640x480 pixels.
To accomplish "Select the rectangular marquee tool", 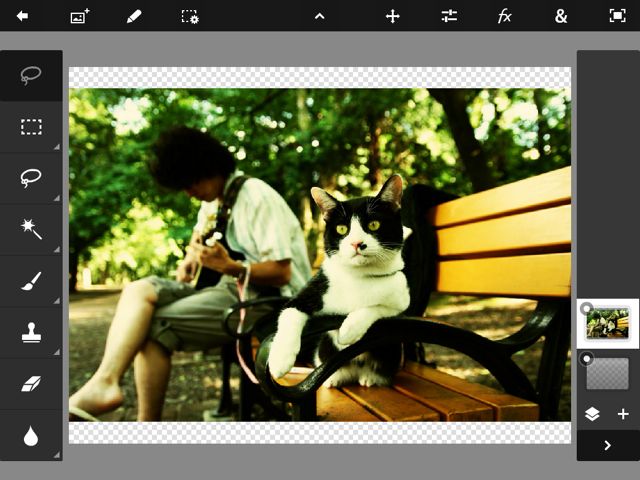I will click(31, 127).
